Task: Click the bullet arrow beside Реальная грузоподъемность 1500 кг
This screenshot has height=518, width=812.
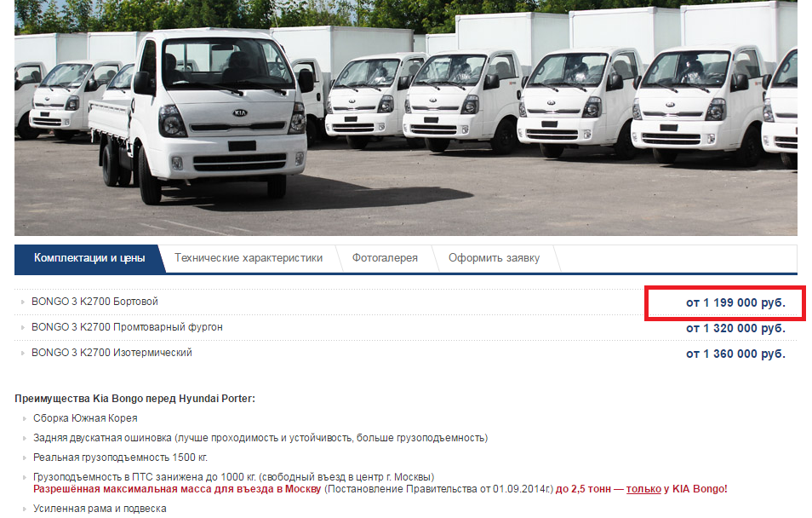Action: click(25, 458)
